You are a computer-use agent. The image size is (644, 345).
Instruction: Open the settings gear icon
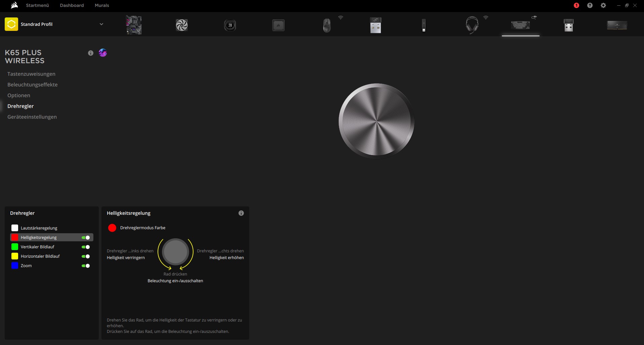pos(603,5)
